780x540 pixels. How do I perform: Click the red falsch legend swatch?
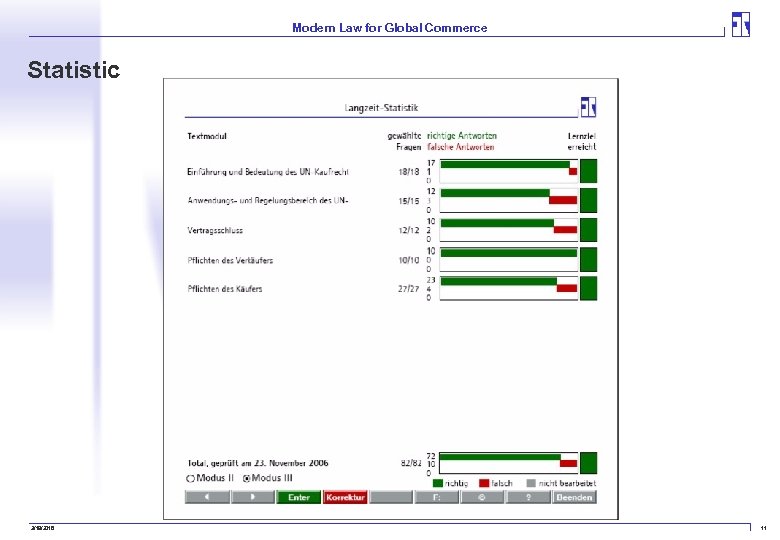tap(484, 483)
